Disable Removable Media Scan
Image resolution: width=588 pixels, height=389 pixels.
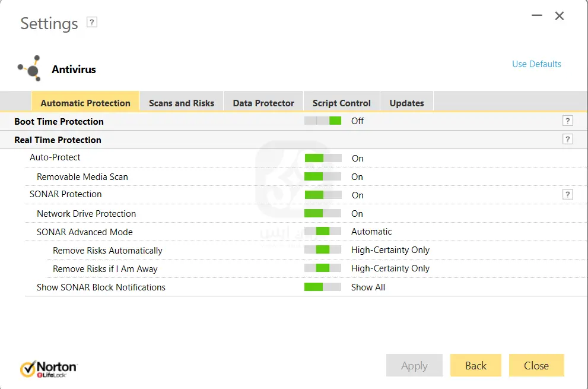322,176
